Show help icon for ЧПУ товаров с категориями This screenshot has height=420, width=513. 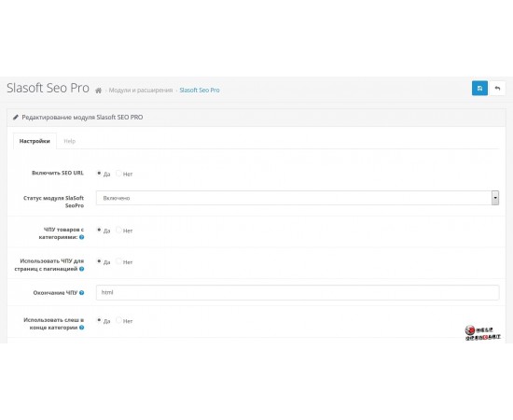82,237
